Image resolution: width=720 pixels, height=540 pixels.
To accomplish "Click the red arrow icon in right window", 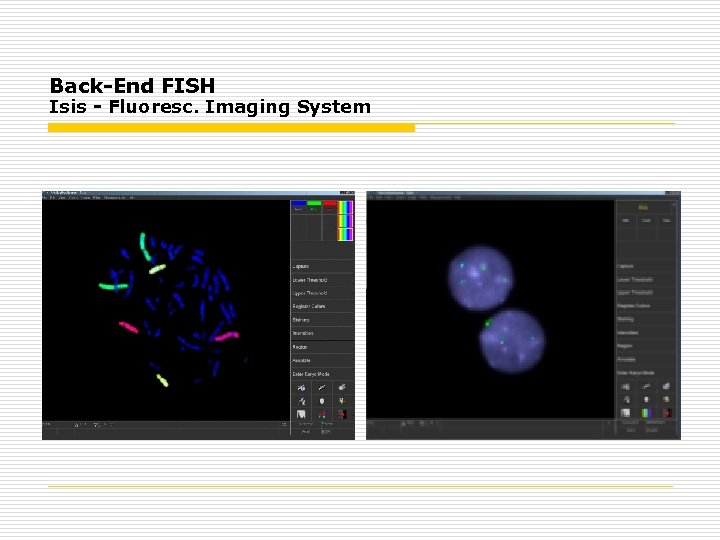I will pyautogui.click(x=667, y=413).
